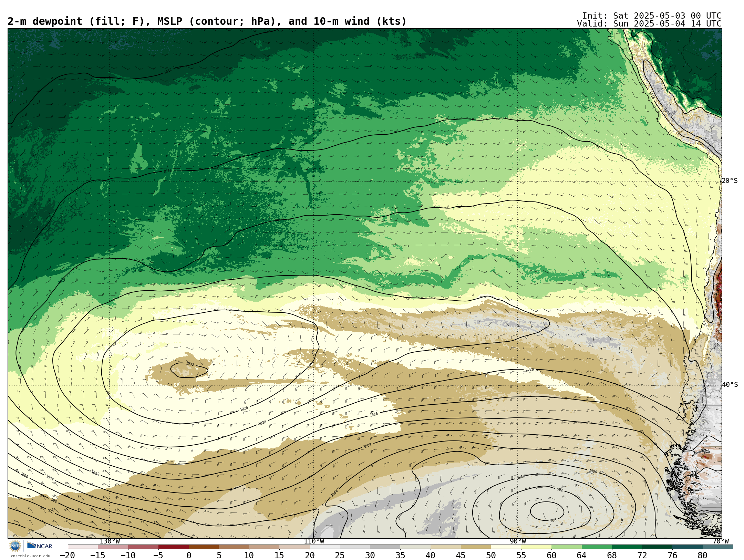Click the colorbar tick label '68'
744x560 pixels.
click(x=612, y=555)
